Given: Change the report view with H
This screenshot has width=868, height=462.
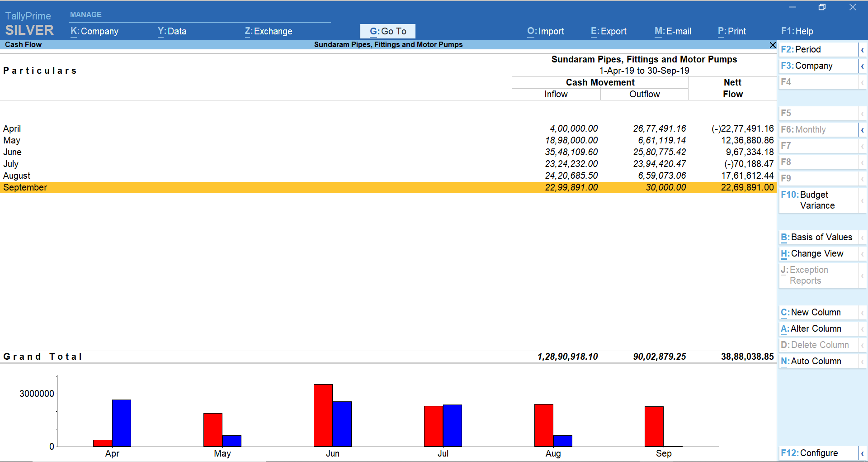Looking at the screenshot, I should (x=812, y=253).
